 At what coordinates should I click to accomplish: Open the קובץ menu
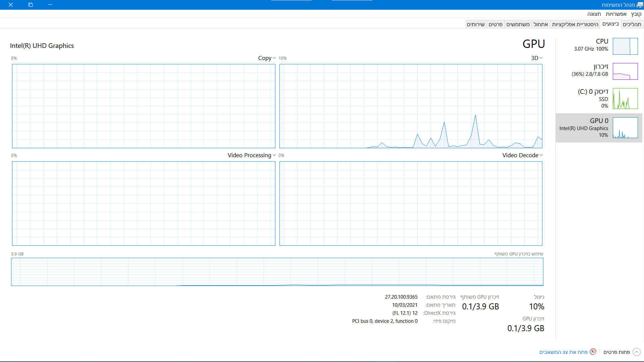tap(636, 14)
